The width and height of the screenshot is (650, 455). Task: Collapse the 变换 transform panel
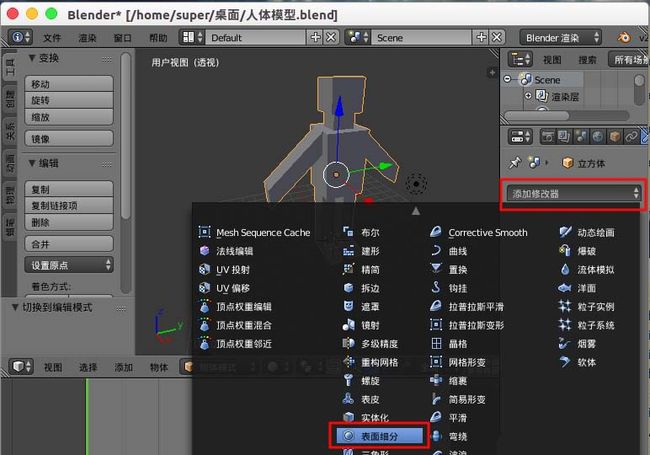tap(32, 58)
